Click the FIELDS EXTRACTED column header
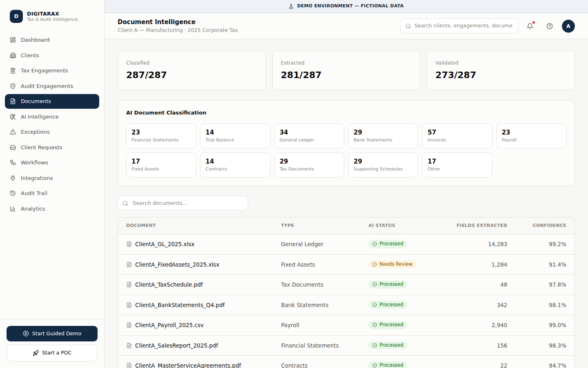 click(x=482, y=225)
